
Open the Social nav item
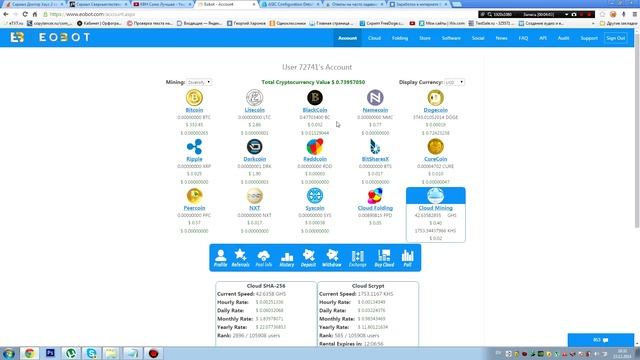coord(478,38)
